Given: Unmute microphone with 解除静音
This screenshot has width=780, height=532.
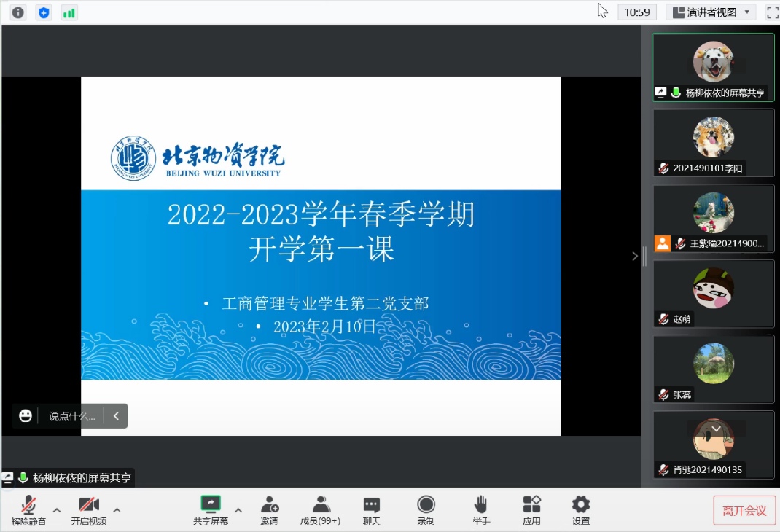Looking at the screenshot, I should [x=29, y=509].
